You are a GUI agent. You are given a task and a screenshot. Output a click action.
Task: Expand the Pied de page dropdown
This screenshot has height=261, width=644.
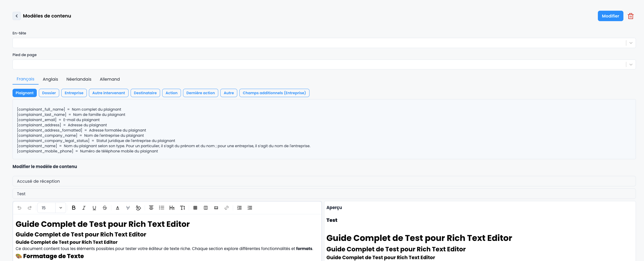point(631,65)
